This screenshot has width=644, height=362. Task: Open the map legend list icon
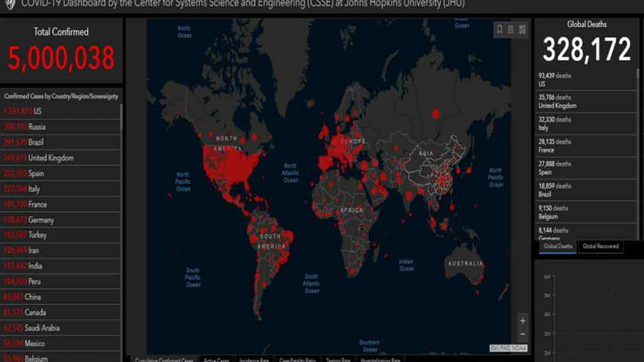click(510, 29)
